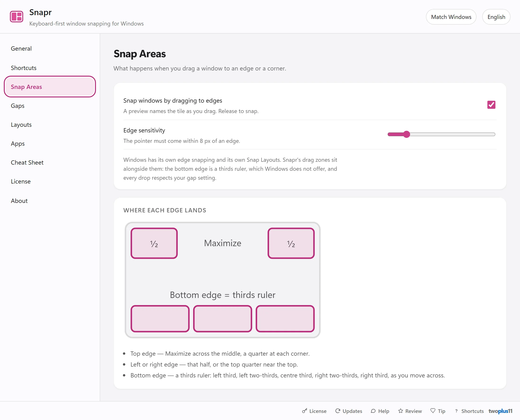Image resolution: width=520 pixels, height=420 pixels.
Task: Click the Snapr app logo icon
Action: coord(17,17)
